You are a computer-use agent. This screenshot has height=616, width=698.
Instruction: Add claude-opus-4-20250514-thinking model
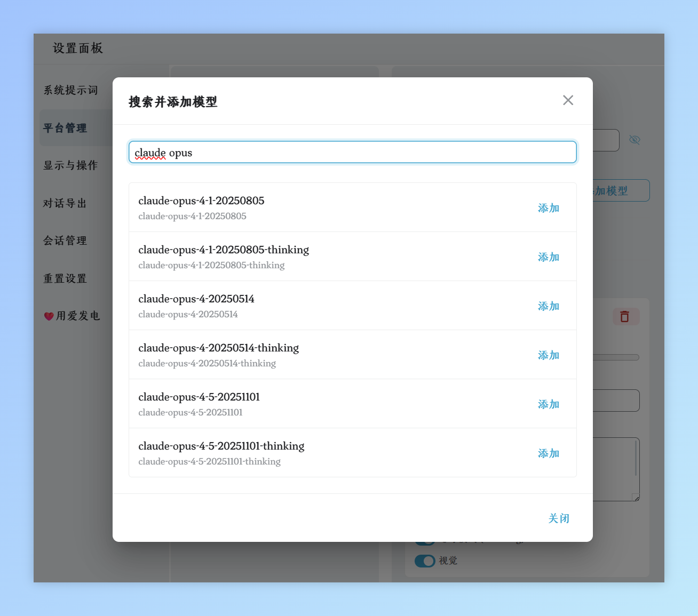click(548, 355)
